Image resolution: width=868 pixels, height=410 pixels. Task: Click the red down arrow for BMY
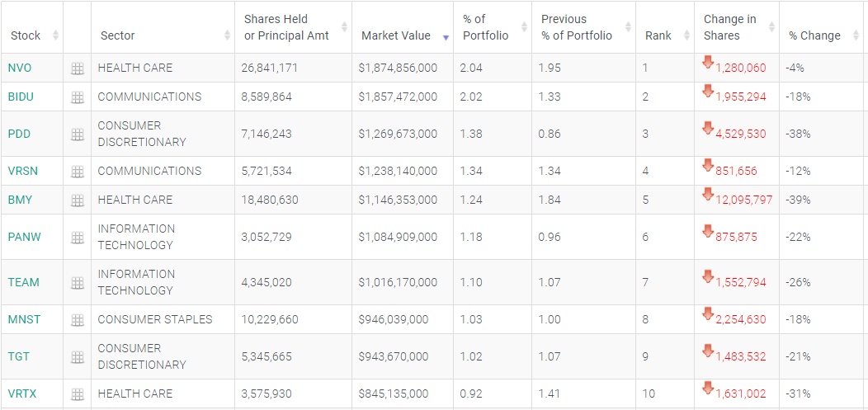[x=707, y=195]
